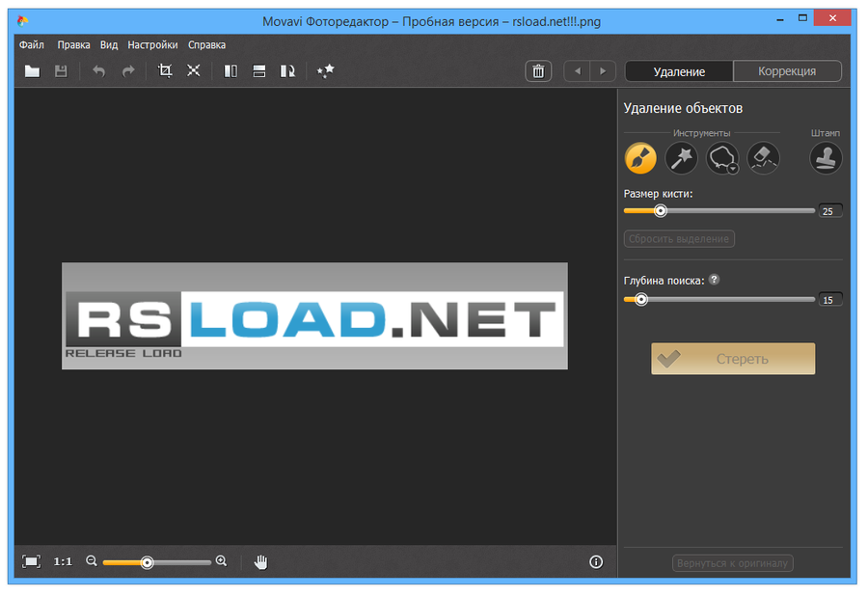Click the trash delete icon

(x=538, y=70)
